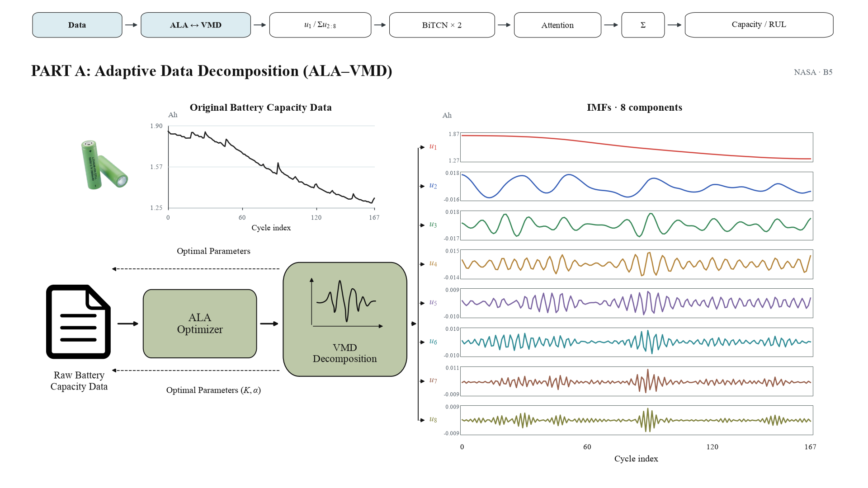Click the waveform icon inside VMD block

pyautogui.click(x=346, y=302)
